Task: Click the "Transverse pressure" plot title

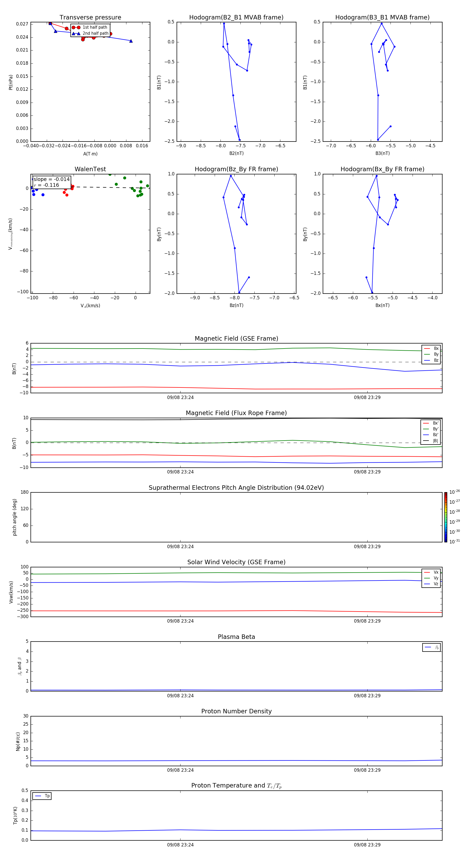Action: click(90, 18)
